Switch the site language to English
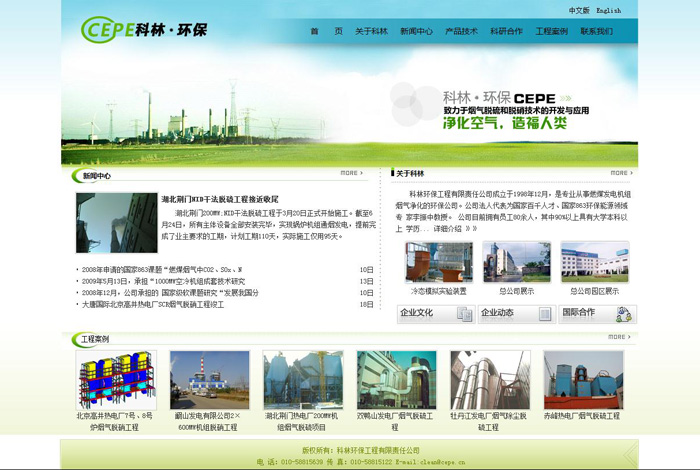The width and height of the screenshot is (700, 470). 609,11
